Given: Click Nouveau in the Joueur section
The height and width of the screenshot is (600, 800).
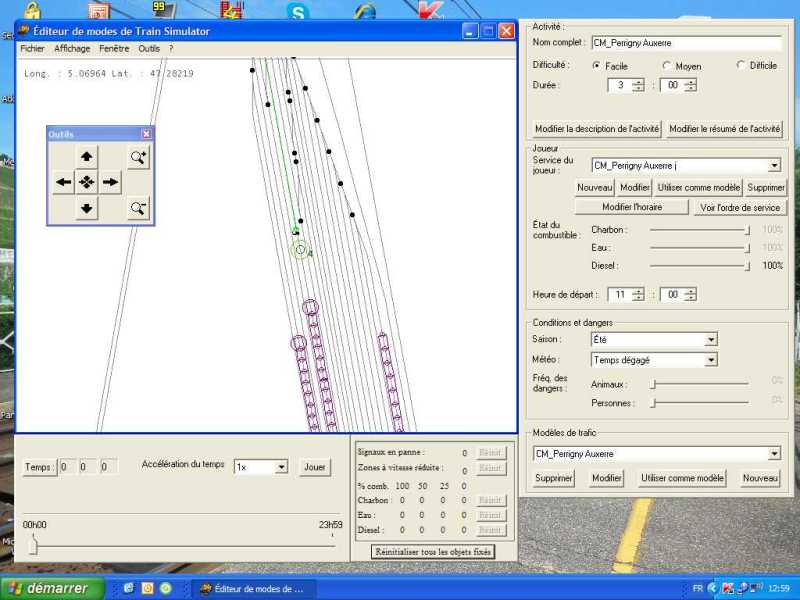Looking at the screenshot, I should click(594, 188).
